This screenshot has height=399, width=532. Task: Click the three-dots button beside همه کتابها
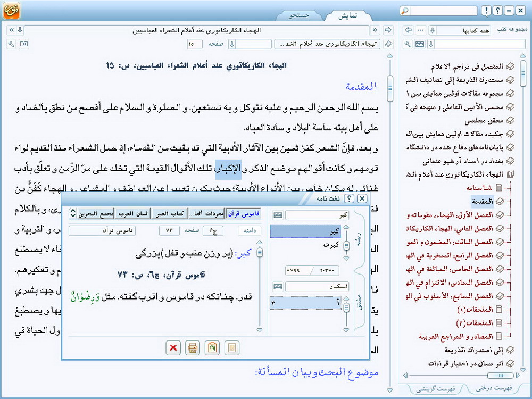coord(421,30)
